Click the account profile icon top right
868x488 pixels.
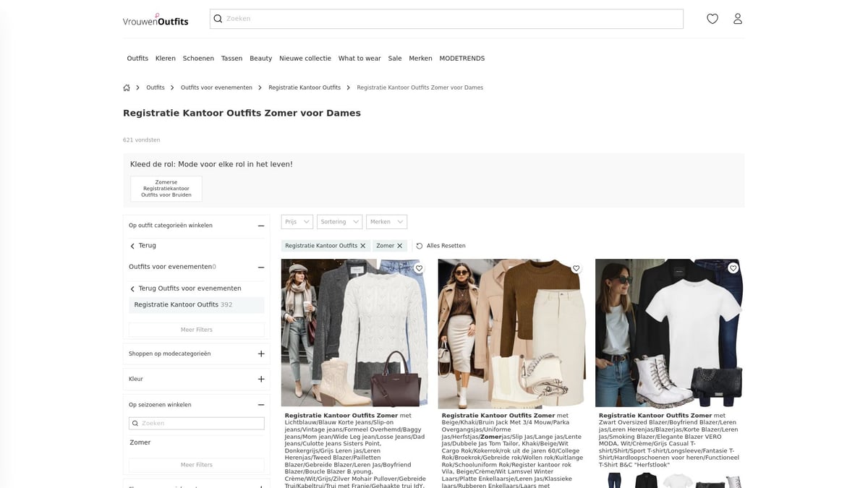pos(738,18)
